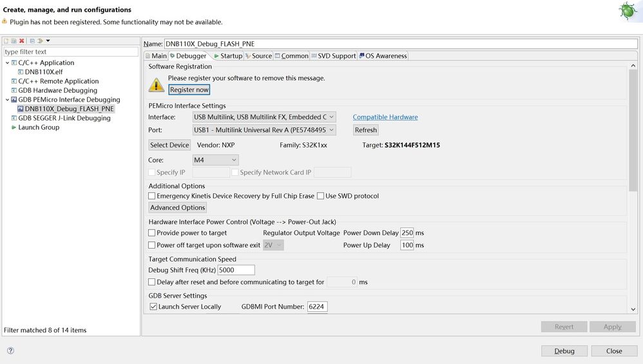Collapse the C/C++ Application tree node
This screenshot has height=364, width=643.
click(x=7, y=62)
